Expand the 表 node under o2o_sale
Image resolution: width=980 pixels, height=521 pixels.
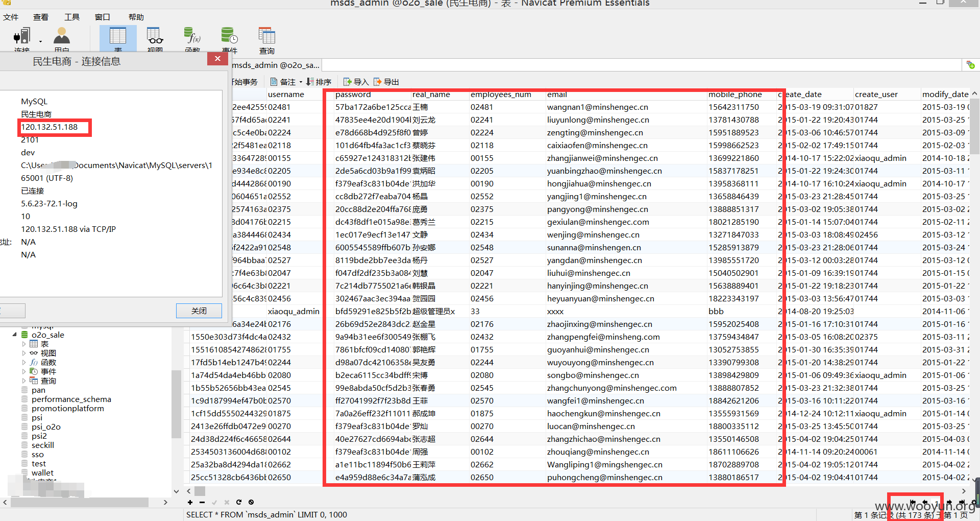click(x=24, y=344)
